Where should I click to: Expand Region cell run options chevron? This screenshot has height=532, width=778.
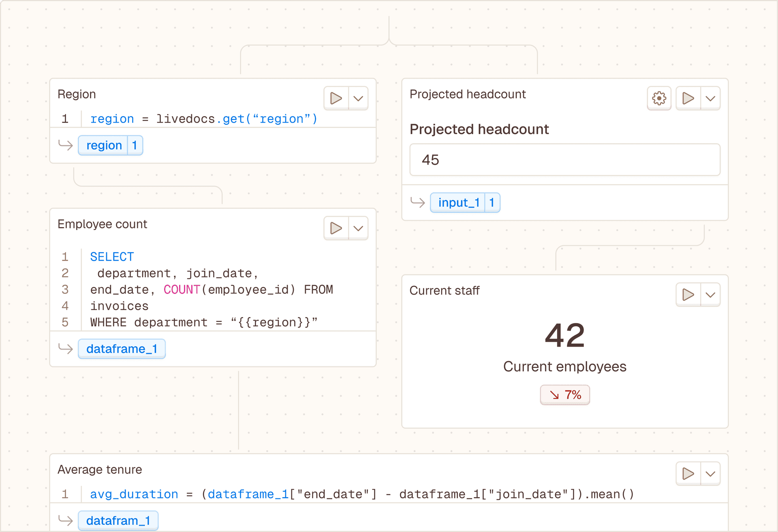(358, 98)
